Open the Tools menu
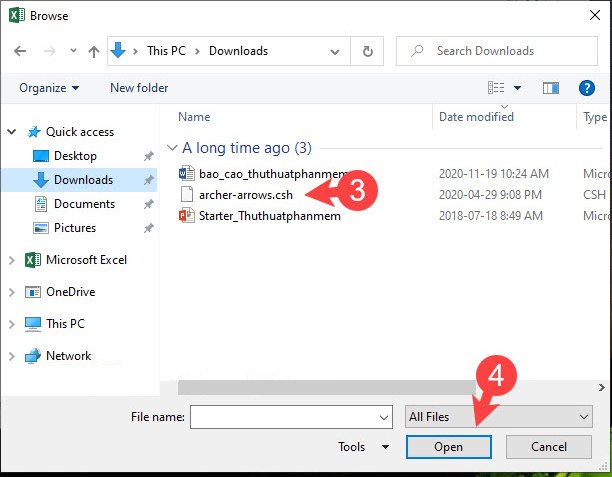The width and height of the screenshot is (612, 477). click(x=363, y=447)
